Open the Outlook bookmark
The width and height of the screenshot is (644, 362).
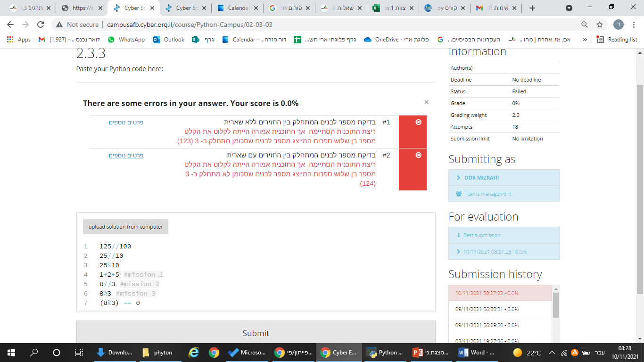[169, 40]
